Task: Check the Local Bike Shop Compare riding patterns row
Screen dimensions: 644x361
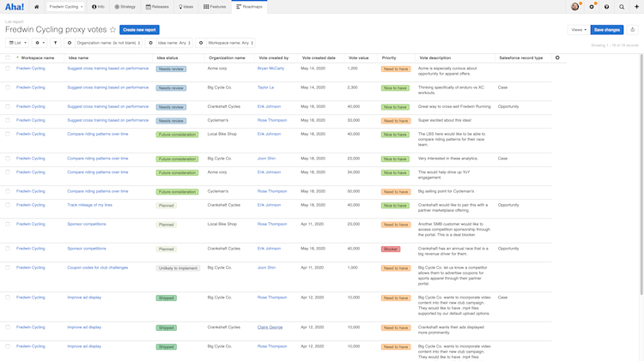Action: pos(8,134)
